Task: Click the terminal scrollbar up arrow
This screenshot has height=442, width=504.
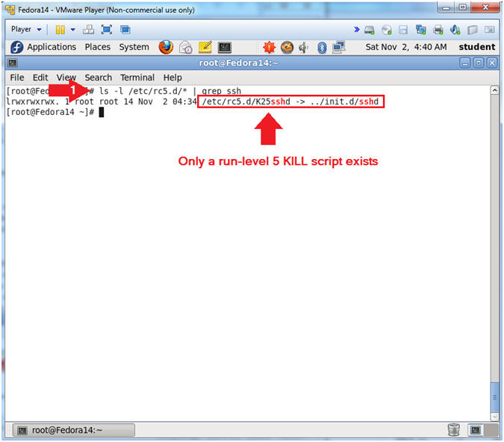Action: (x=495, y=90)
